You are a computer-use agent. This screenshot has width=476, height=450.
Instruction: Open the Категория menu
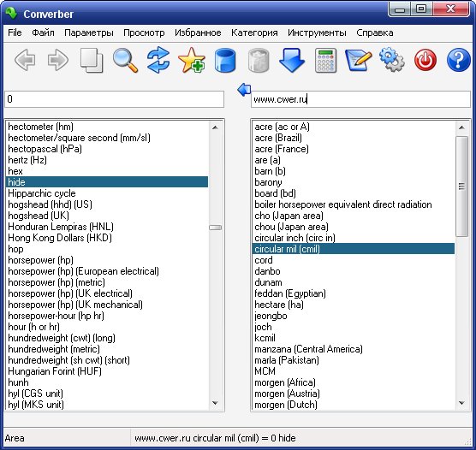[254, 33]
